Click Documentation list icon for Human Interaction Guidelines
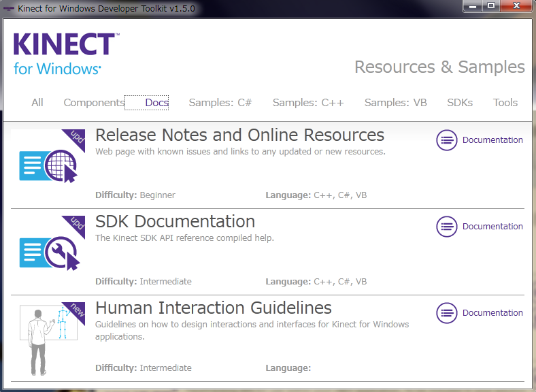The width and height of the screenshot is (536, 392). coord(446,313)
